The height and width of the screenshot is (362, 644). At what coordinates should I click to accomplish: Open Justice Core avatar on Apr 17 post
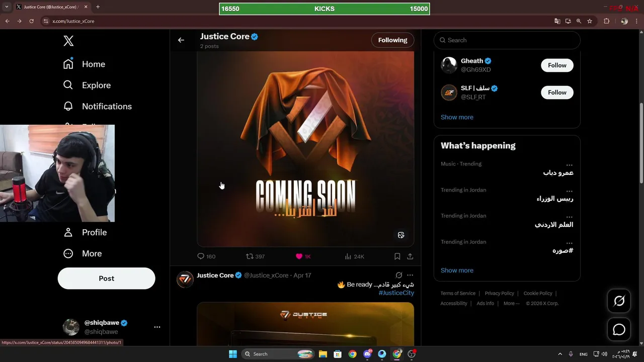coord(185,280)
